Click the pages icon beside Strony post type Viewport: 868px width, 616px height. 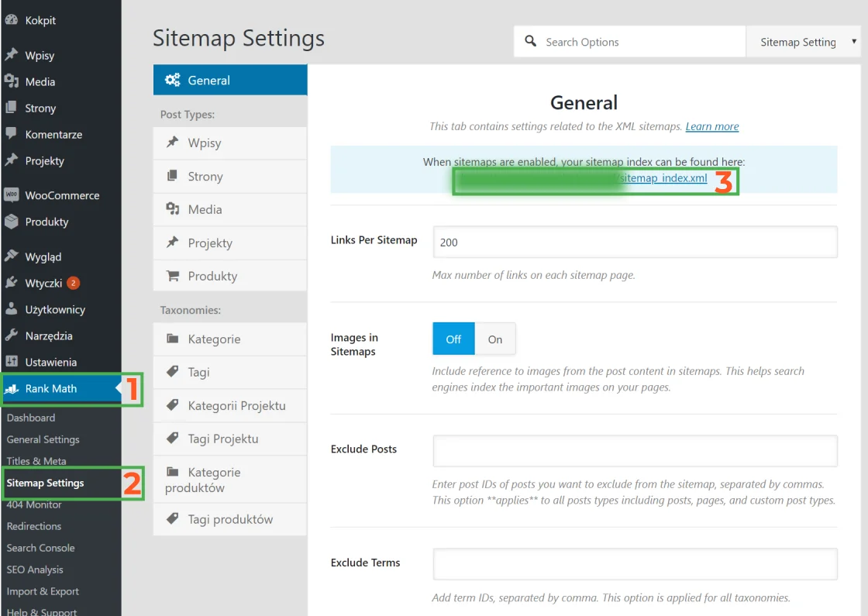(x=173, y=175)
